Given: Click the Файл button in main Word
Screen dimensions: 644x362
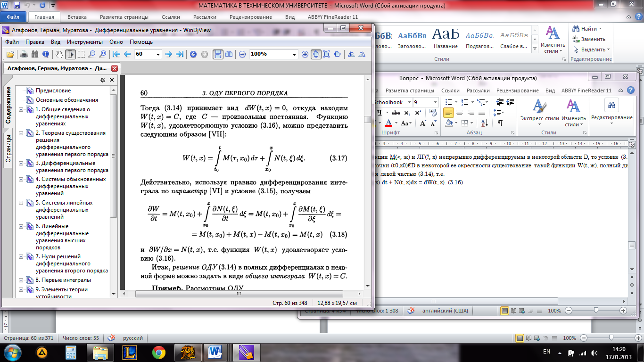Looking at the screenshot, I should [13, 17].
